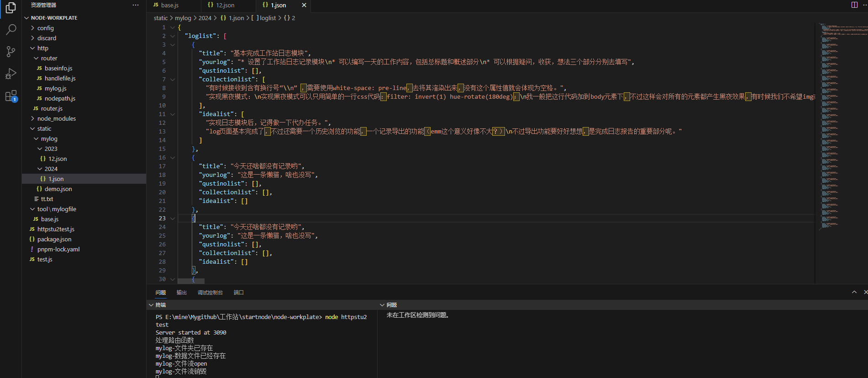Fold the code block at line 2
This screenshot has height=378, width=868.
pos(173,36)
